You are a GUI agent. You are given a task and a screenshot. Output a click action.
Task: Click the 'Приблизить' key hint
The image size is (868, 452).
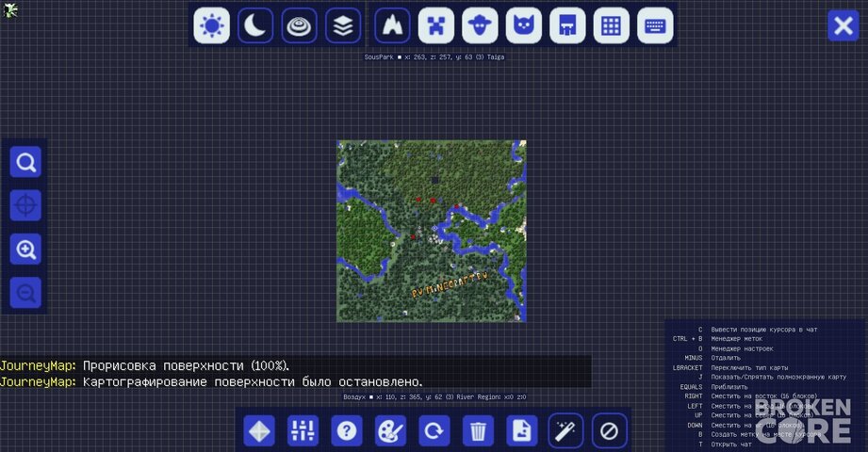(729, 387)
